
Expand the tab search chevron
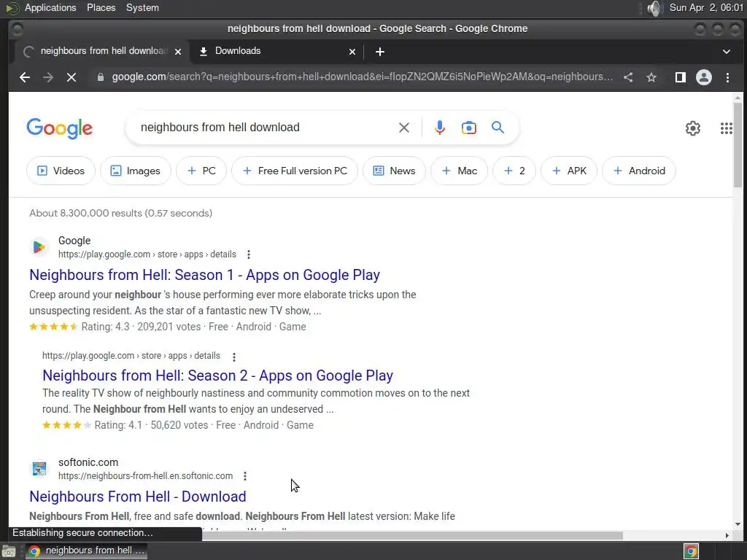pos(727,52)
